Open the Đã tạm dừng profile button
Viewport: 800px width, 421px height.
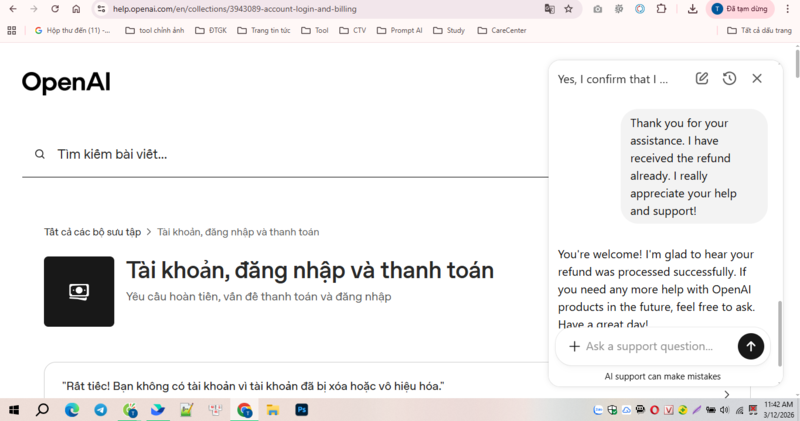[740, 9]
